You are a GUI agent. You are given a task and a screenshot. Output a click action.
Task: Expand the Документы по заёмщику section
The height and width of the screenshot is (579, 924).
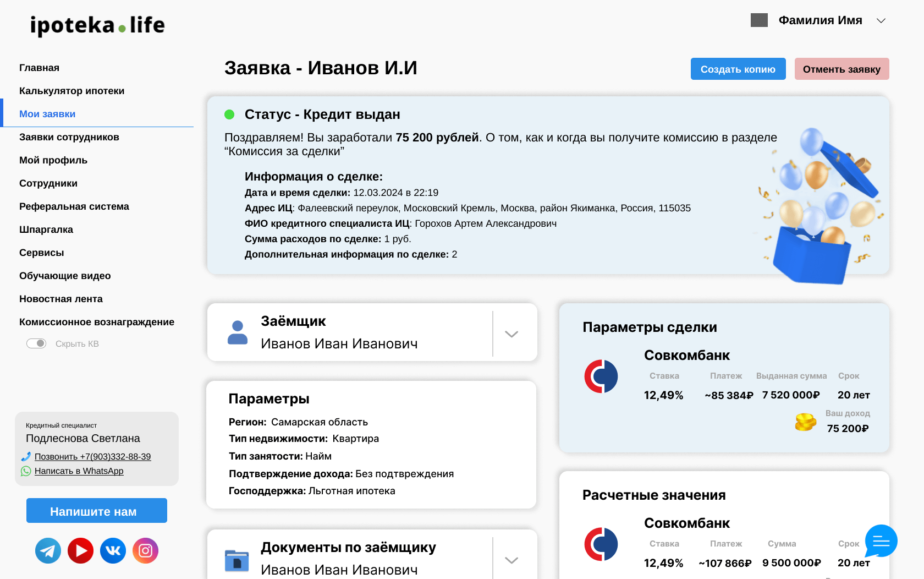(x=512, y=559)
